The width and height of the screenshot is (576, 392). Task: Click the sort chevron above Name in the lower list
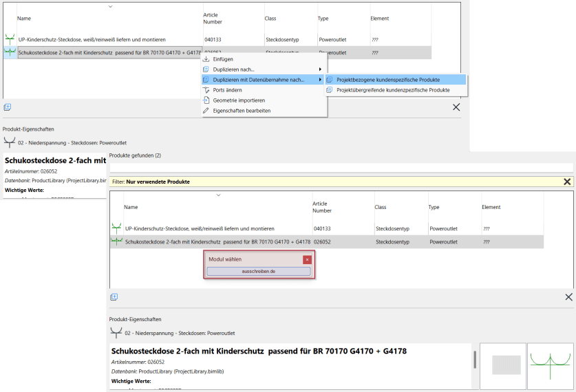pyautogui.click(x=218, y=195)
